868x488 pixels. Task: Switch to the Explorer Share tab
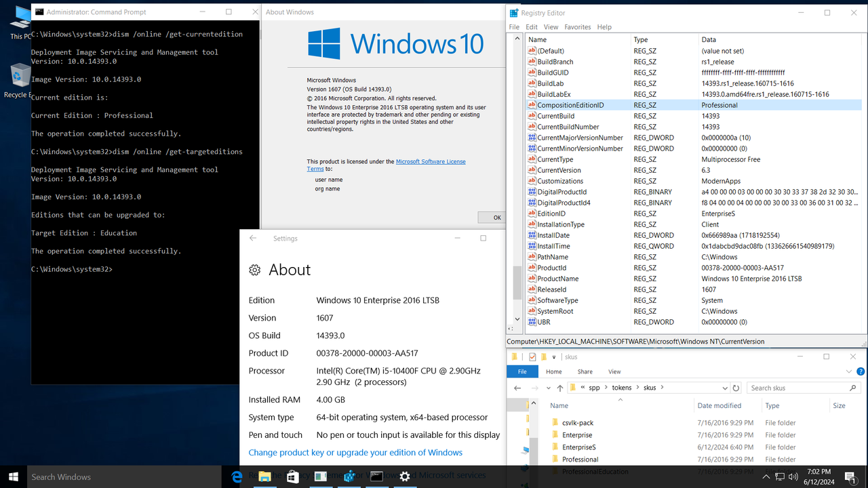(x=585, y=371)
